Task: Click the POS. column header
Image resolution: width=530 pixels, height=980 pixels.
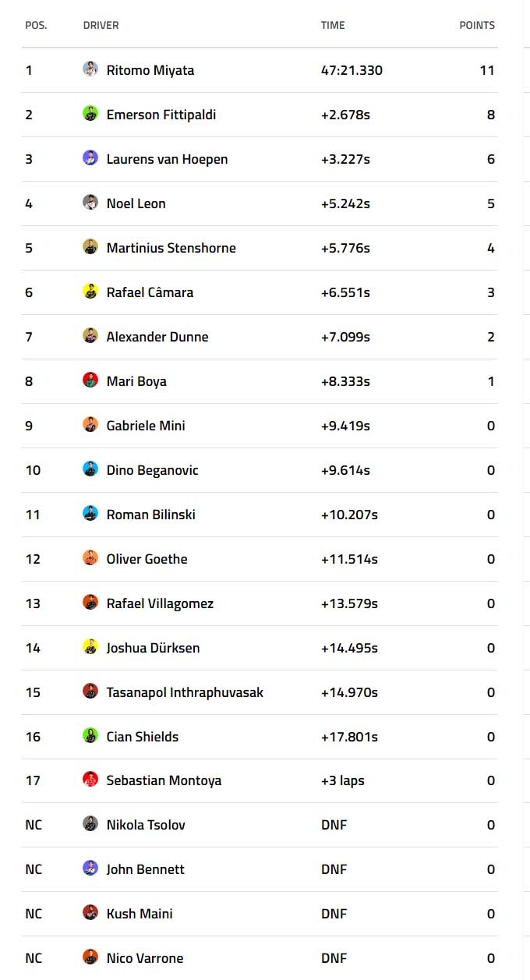Action: point(36,25)
